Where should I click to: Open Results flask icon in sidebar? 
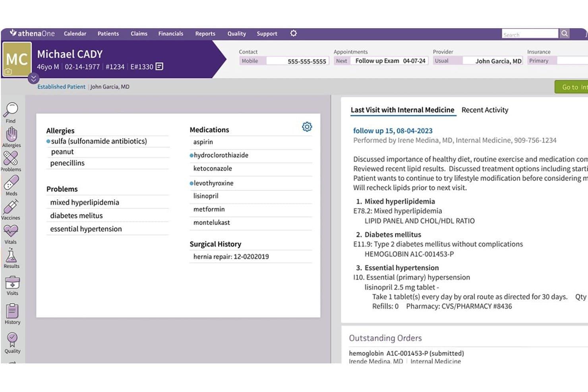[x=11, y=255]
